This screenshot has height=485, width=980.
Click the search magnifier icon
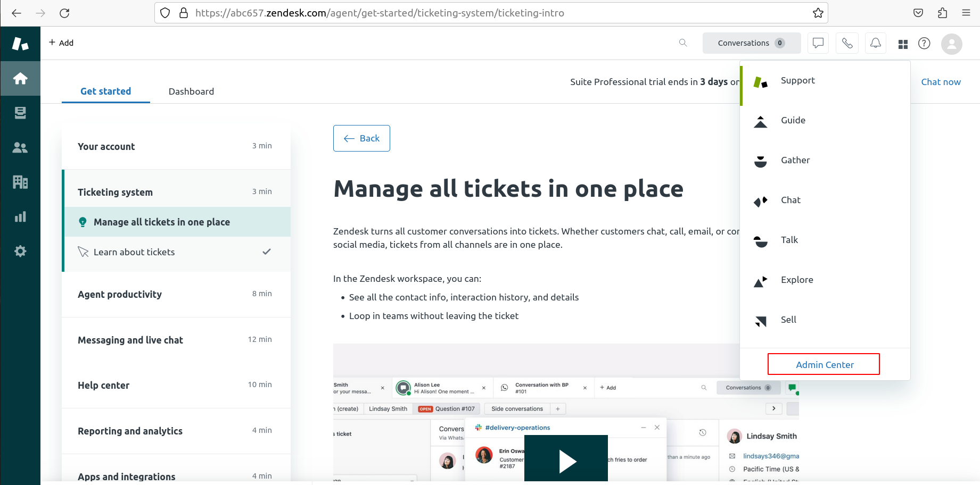(683, 43)
